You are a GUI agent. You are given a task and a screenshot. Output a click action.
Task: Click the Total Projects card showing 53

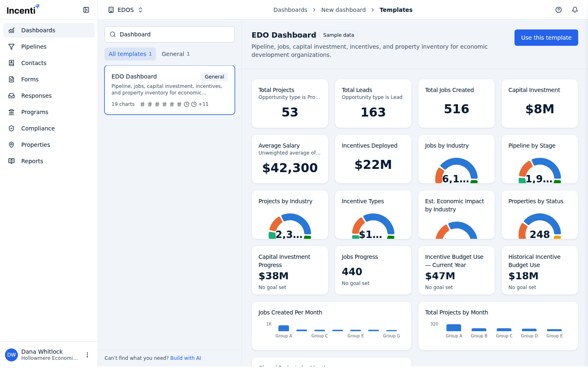290,103
